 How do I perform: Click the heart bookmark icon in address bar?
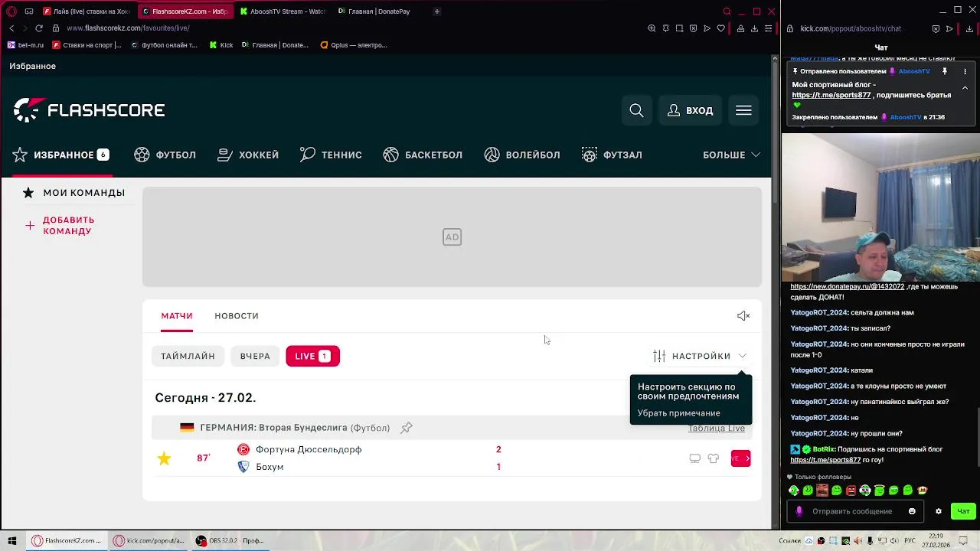coord(720,28)
